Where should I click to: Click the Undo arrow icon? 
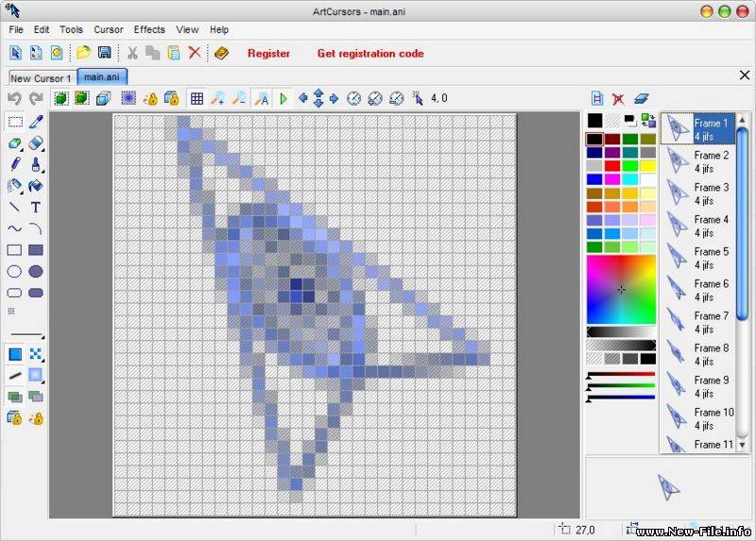[x=14, y=98]
